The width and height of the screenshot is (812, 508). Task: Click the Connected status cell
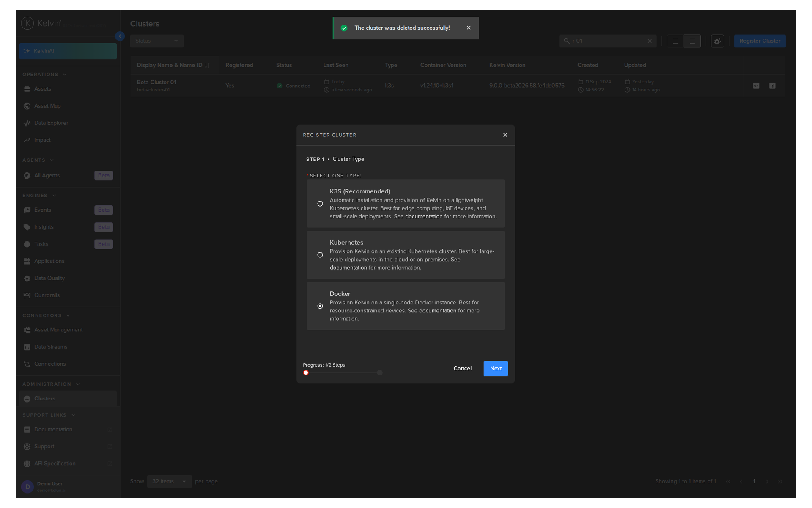click(x=294, y=86)
